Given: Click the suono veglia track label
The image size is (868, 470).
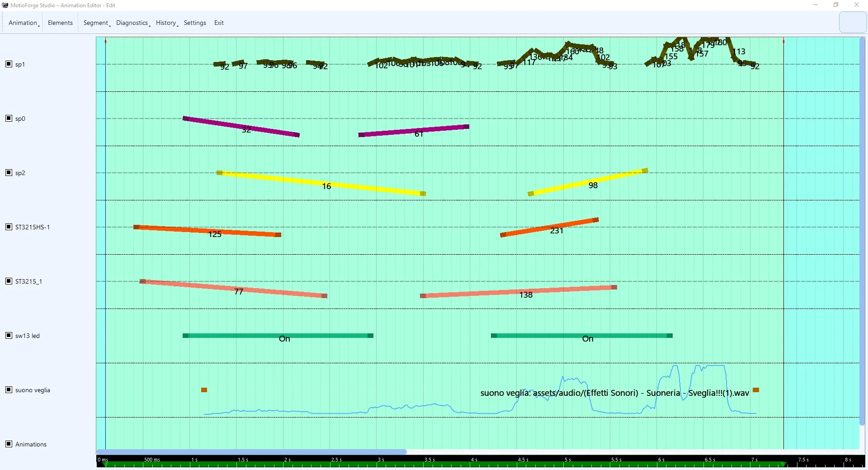Looking at the screenshot, I should [33, 390].
